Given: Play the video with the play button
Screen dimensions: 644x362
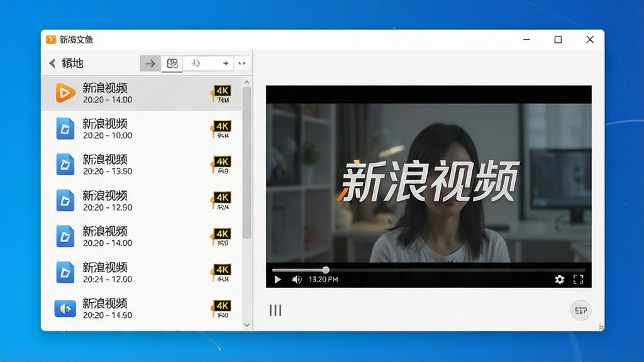Looking at the screenshot, I should [x=277, y=280].
